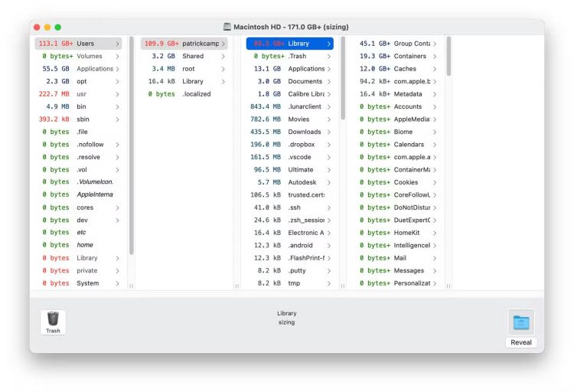Select the Shared folder row
The height and width of the screenshot is (392, 574).
[x=184, y=56]
